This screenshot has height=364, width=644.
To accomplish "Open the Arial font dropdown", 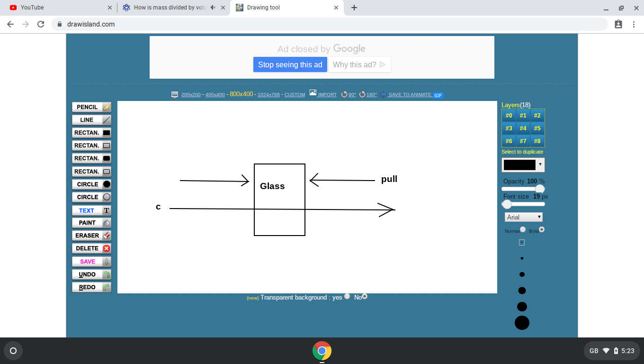I will 524,217.
